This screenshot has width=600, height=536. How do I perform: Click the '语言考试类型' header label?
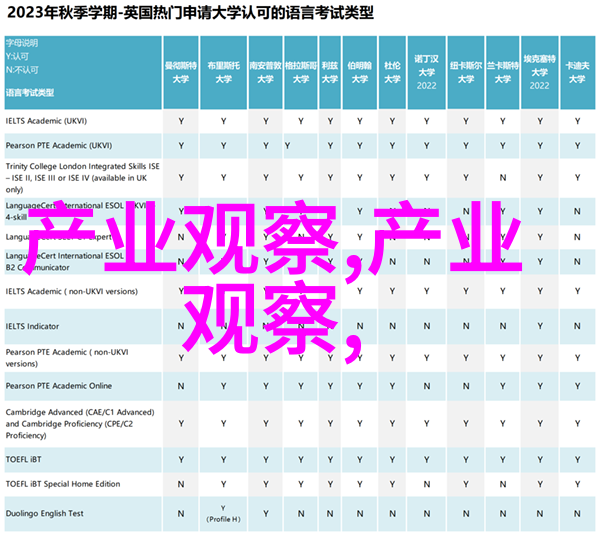[30, 92]
